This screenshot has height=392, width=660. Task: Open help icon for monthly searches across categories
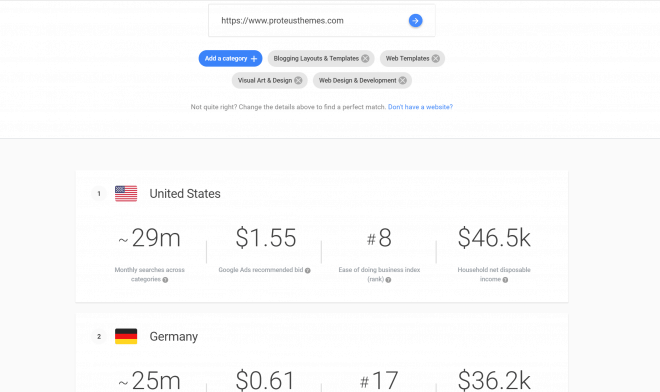click(165, 280)
